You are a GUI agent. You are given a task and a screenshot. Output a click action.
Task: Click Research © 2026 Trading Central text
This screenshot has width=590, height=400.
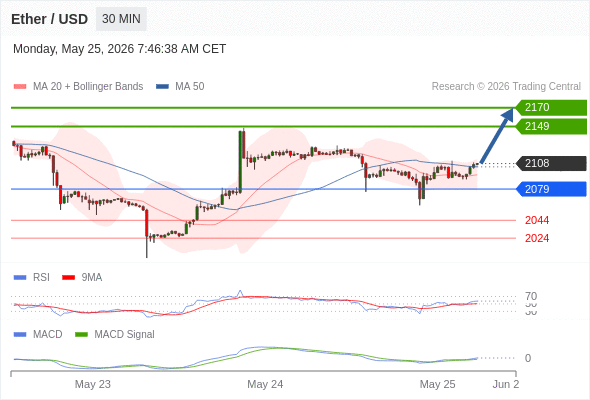pos(506,87)
